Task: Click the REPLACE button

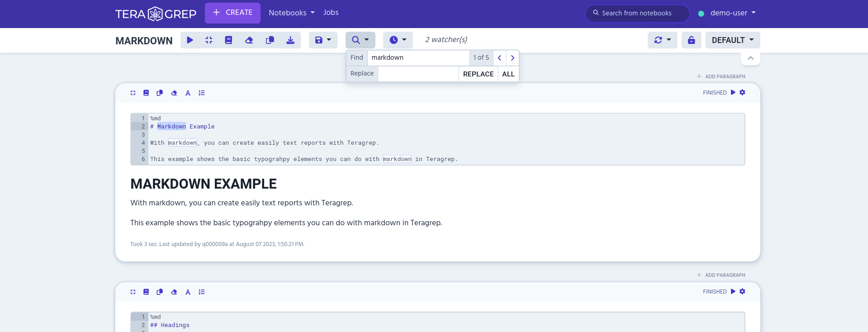Action: [x=478, y=74]
